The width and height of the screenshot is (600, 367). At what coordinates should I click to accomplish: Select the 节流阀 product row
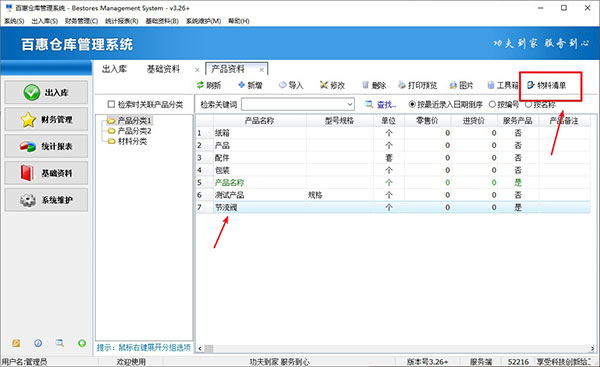click(x=393, y=207)
